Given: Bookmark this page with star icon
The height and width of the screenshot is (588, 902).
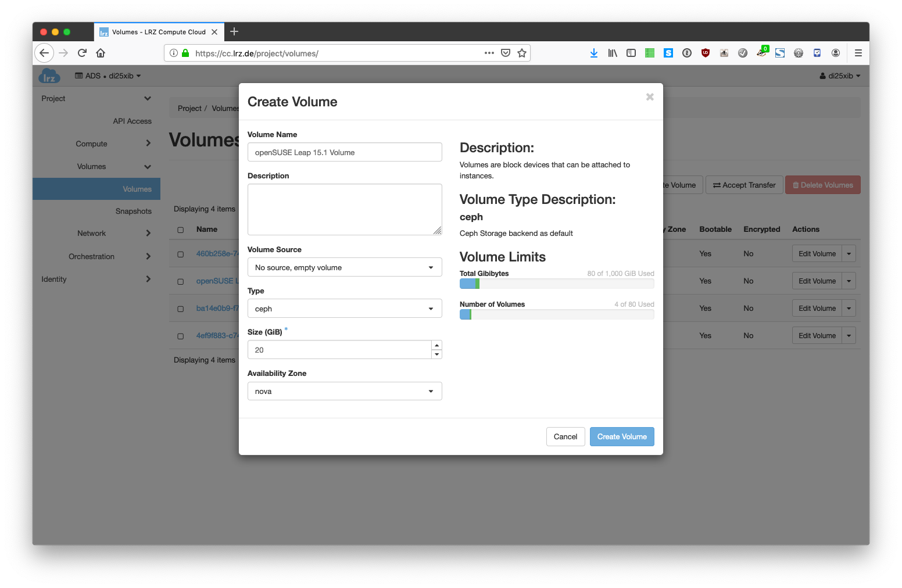Looking at the screenshot, I should tap(522, 53).
